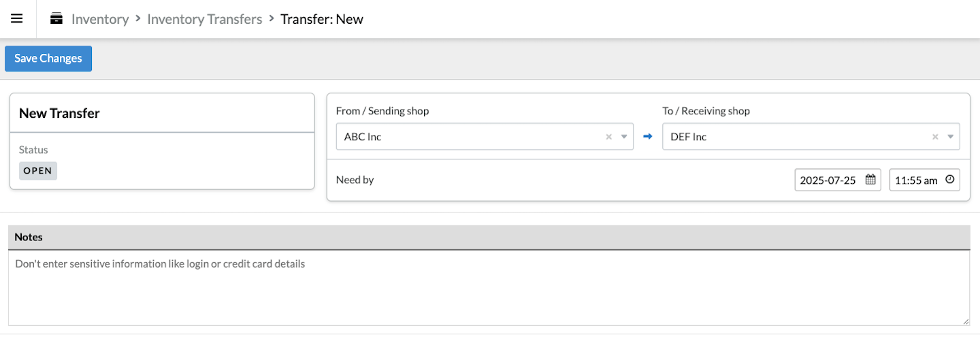The width and height of the screenshot is (980, 350).
Task: Grab the Notes textarea resize handle
Action: click(x=965, y=321)
